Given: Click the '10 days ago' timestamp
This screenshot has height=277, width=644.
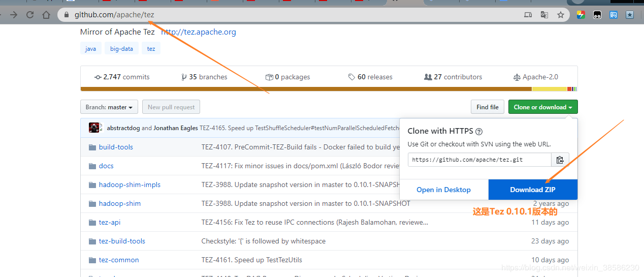Looking at the screenshot, I should (x=550, y=260).
